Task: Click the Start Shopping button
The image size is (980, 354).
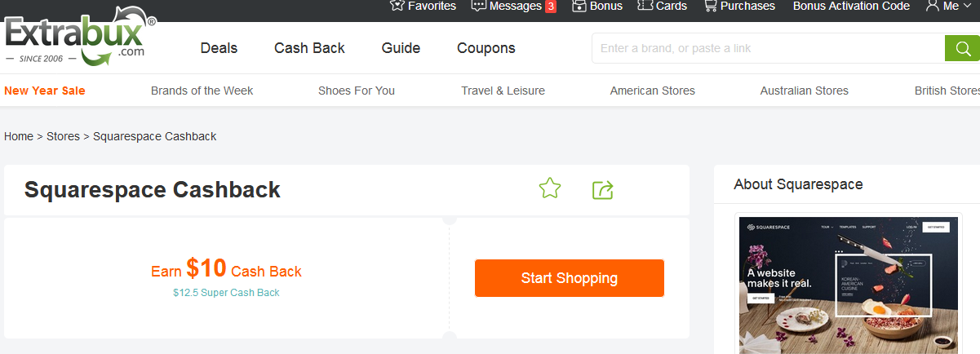Action: click(569, 278)
